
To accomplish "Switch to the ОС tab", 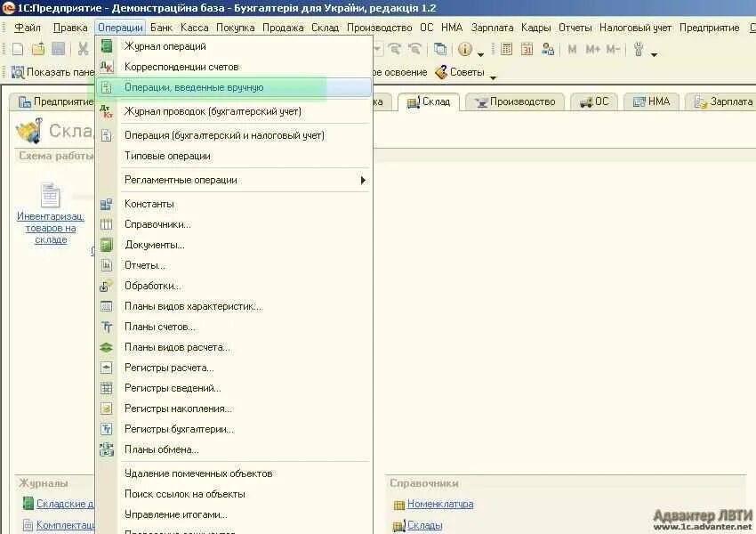I will point(594,101).
